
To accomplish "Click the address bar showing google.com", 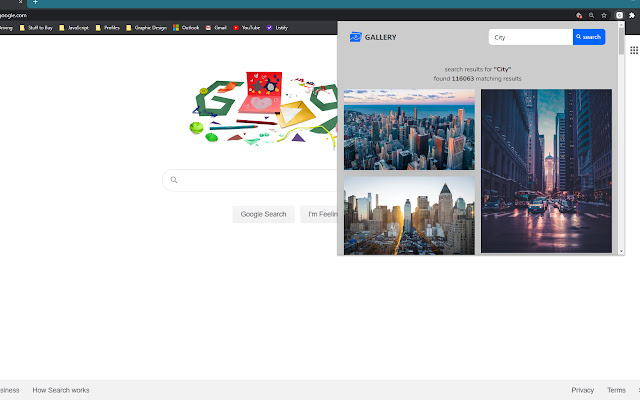I will pos(286,15).
